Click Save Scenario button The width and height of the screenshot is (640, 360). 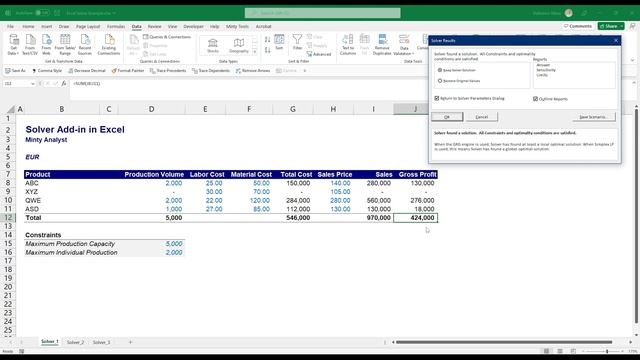593,117
